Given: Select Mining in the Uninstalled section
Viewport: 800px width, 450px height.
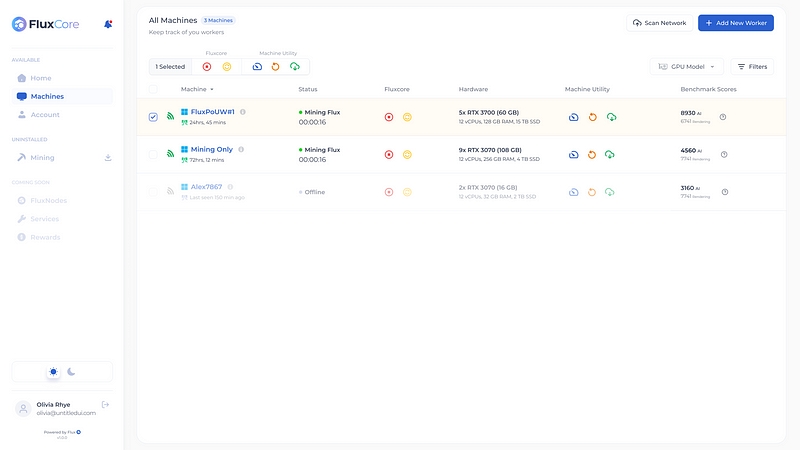Looking at the screenshot, I should pos(42,158).
